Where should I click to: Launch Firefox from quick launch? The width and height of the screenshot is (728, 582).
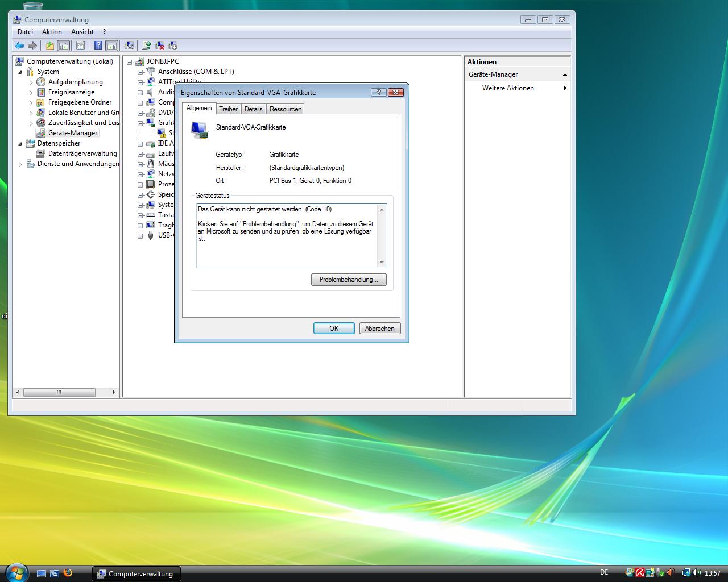(x=68, y=573)
